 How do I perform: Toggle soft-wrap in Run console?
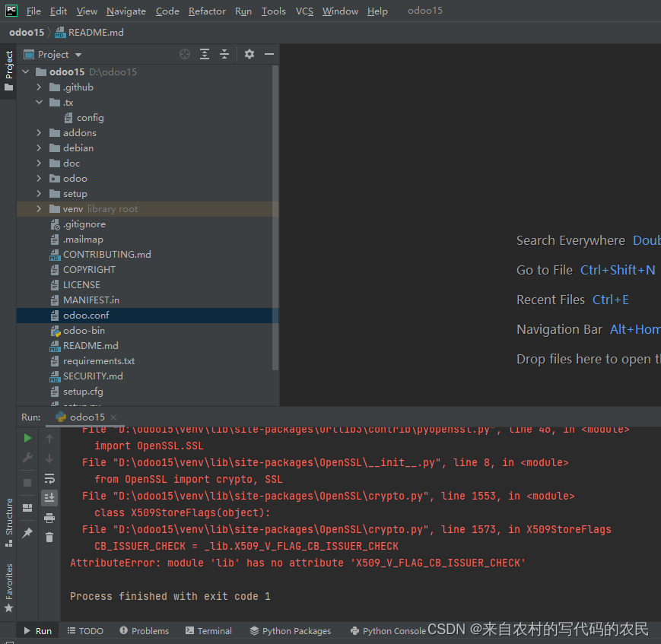[49, 479]
